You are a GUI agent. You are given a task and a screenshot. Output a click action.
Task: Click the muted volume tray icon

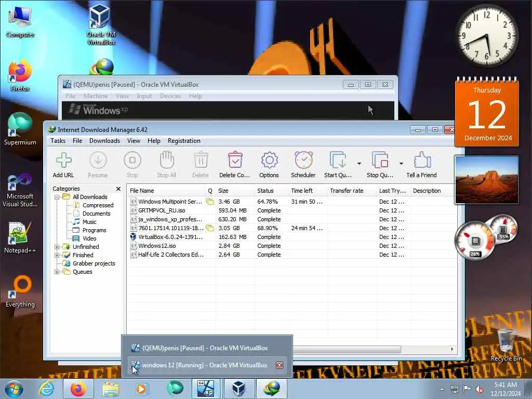coord(480,390)
